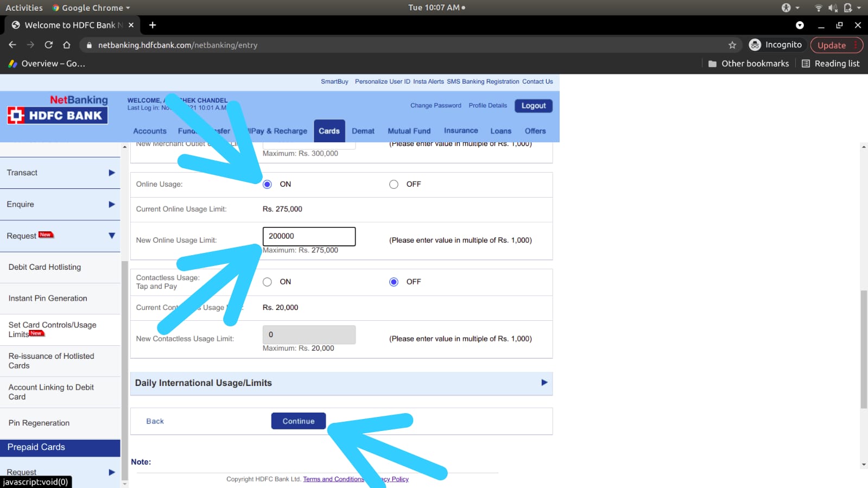Expand Daily International Usage/Limits section
Viewport: 868px width, 488px height.
click(x=341, y=383)
